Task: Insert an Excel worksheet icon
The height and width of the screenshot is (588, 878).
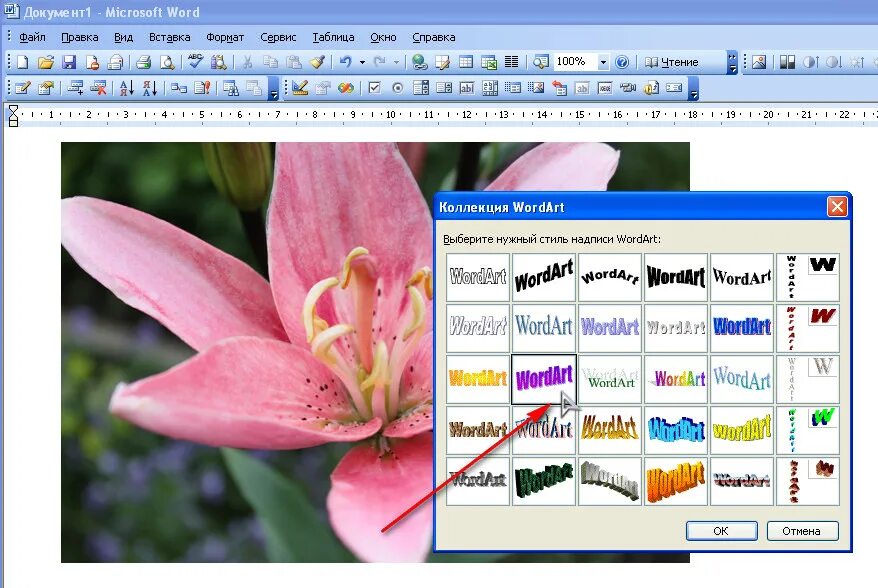Action: pos(489,62)
